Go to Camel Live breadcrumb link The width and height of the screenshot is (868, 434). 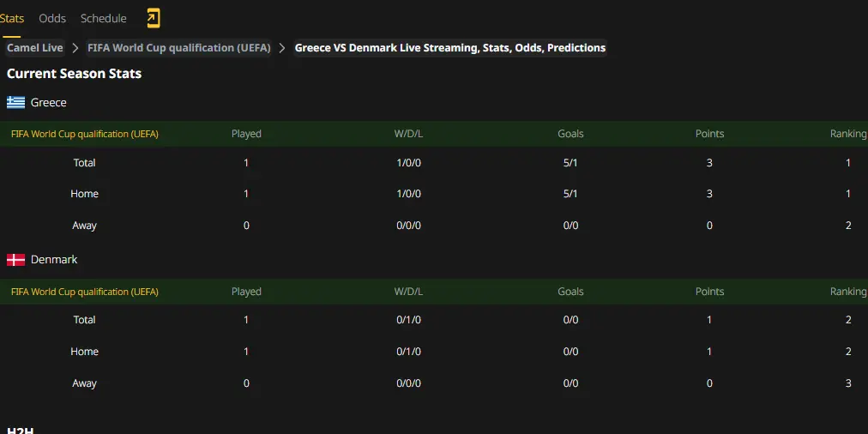[35, 48]
